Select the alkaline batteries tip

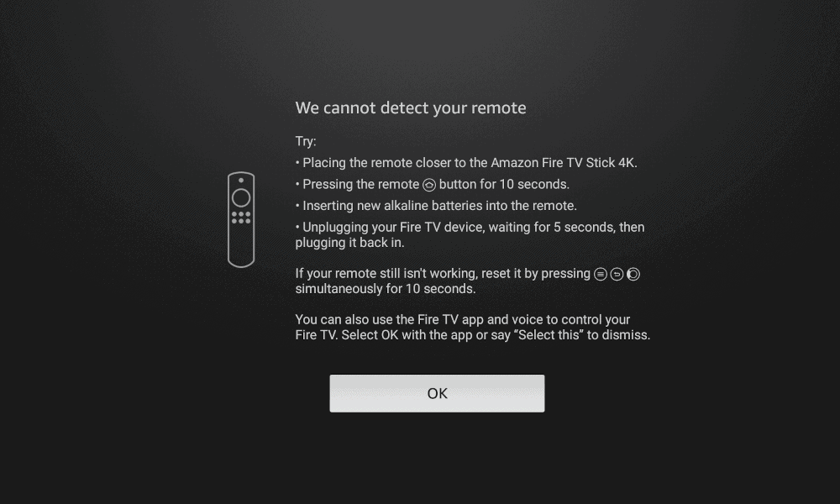point(436,206)
